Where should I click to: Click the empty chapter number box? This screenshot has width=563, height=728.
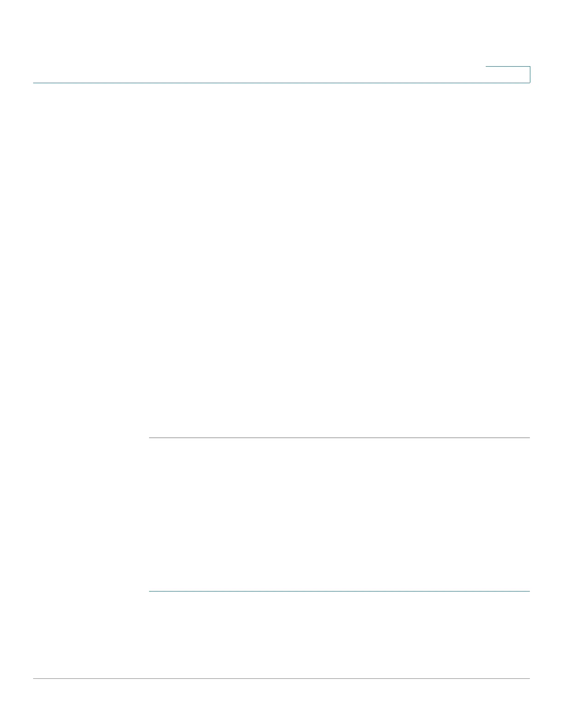pyautogui.click(x=508, y=74)
